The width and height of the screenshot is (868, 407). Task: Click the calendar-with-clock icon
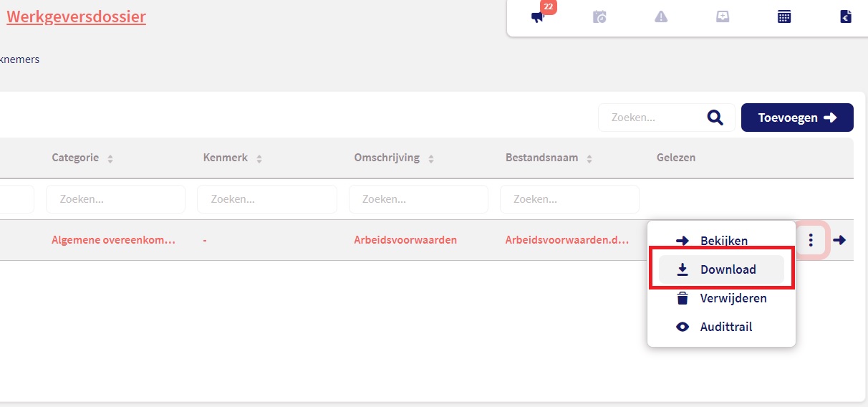(599, 17)
